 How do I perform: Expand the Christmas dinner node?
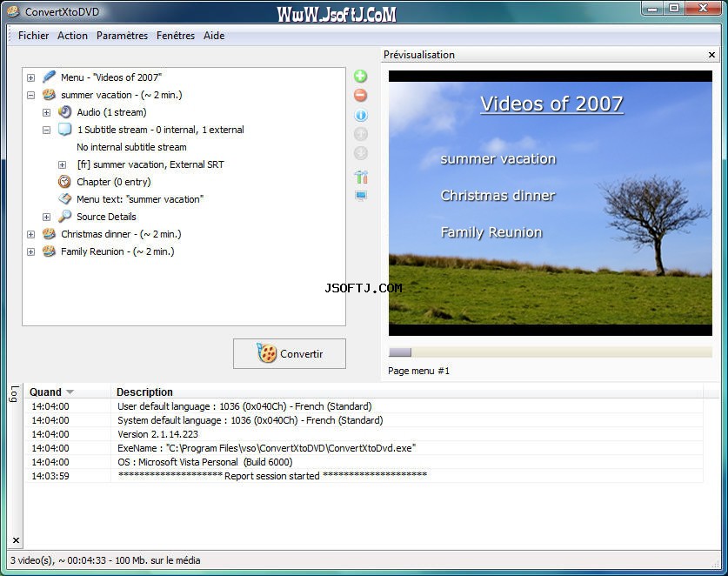coord(30,235)
